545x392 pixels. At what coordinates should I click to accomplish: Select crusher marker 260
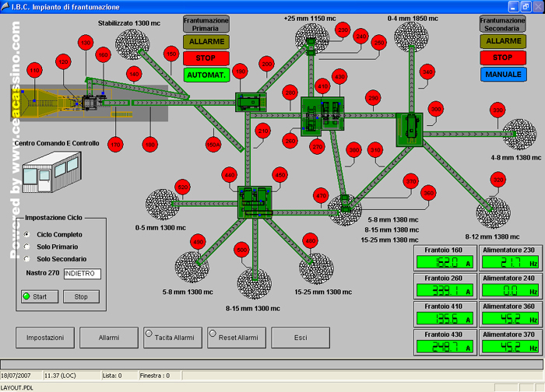pyautogui.click(x=290, y=141)
